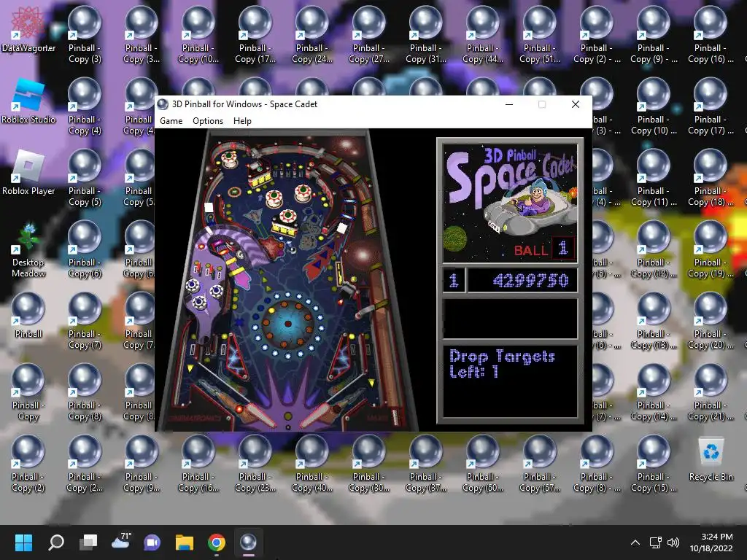Viewport: 747px width, 560px height.
Task: Click the 4299750 score display
Action: tap(522, 280)
